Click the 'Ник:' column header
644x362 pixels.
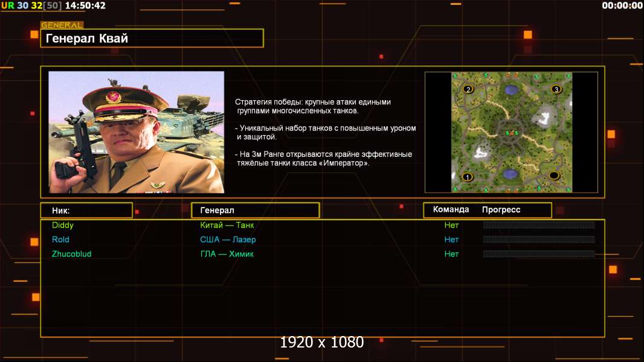pyautogui.click(x=86, y=211)
